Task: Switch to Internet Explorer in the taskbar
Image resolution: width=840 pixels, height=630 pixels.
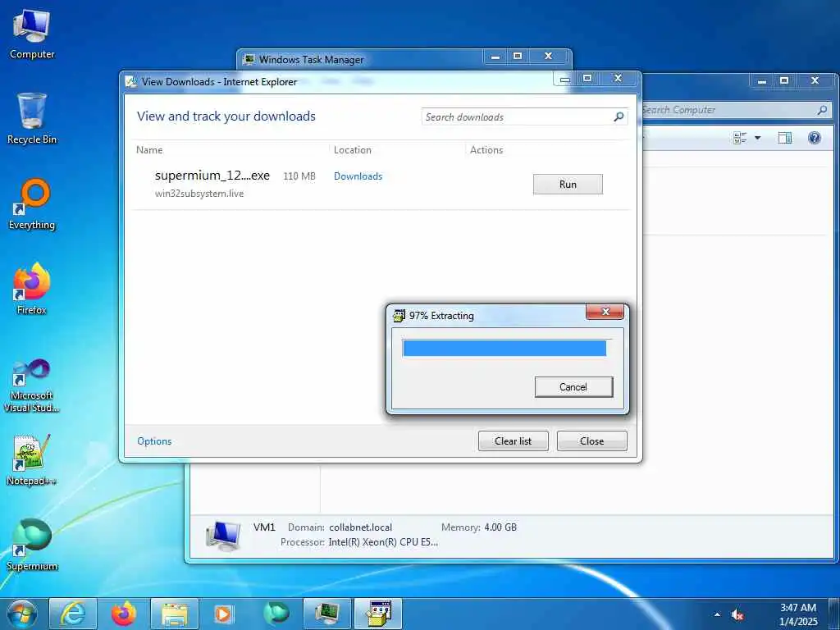Action: 73,614
